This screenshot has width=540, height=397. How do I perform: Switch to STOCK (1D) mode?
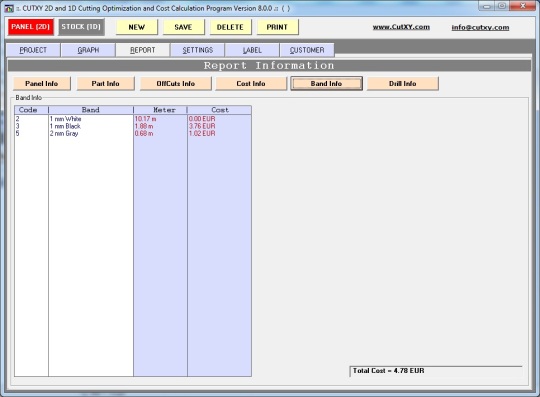81,27
